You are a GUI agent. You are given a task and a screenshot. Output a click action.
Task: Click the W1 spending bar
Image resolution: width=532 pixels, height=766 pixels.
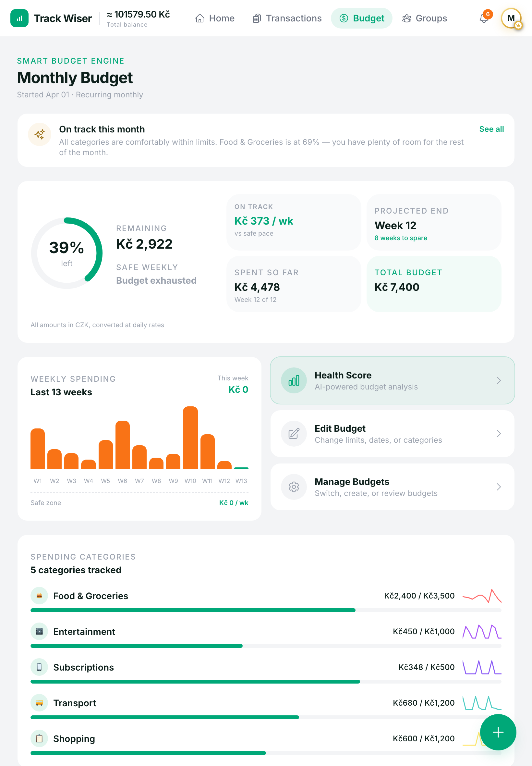[38, 449]
